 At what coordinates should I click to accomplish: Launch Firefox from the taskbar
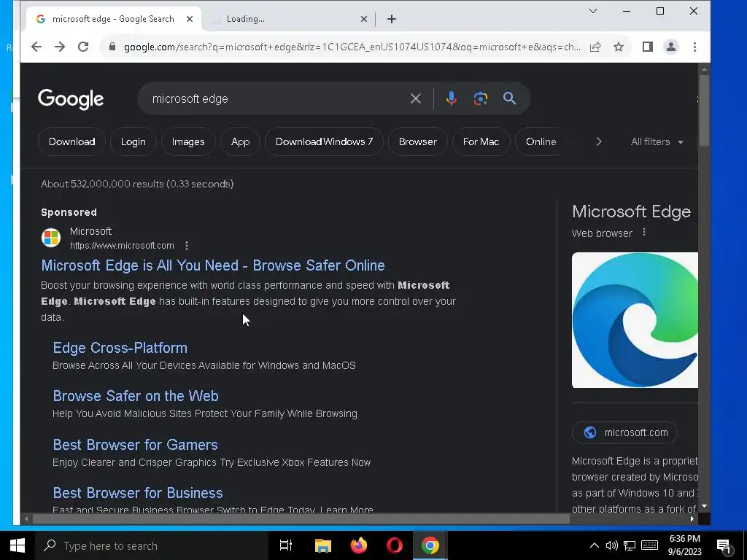[x=359, y=545]
